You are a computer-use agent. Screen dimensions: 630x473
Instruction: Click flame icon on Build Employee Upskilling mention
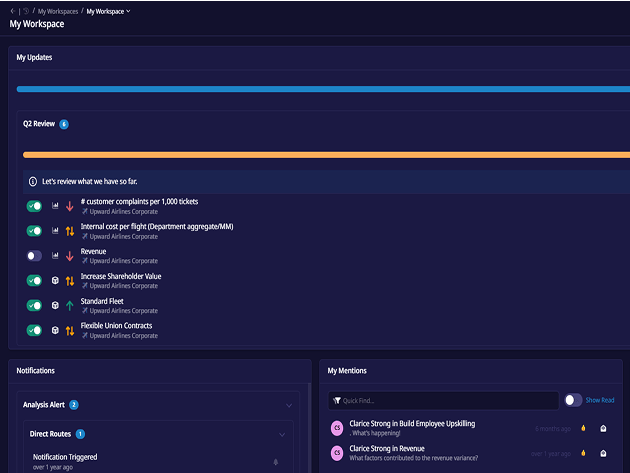point(583,428)
